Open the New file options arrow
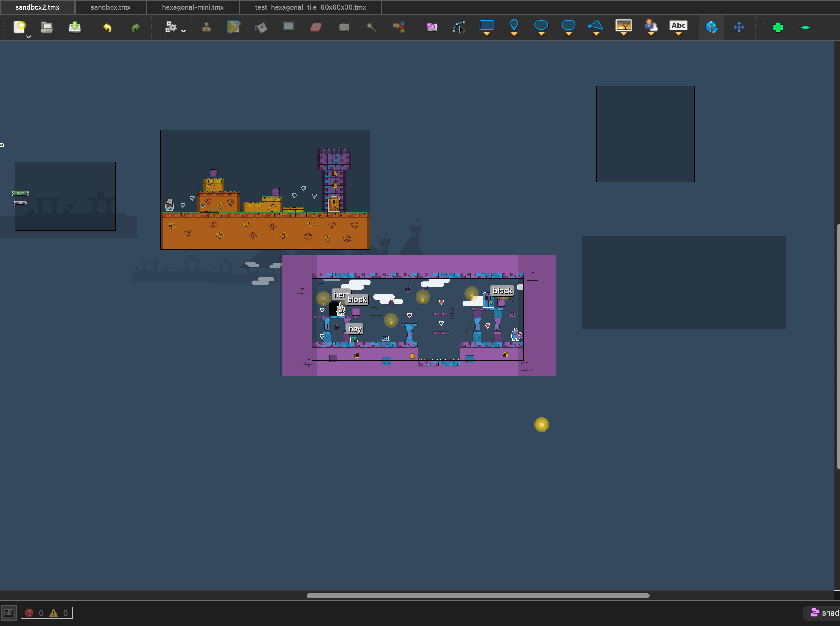This screenshot has width=840, height=626. click(28, 37)
